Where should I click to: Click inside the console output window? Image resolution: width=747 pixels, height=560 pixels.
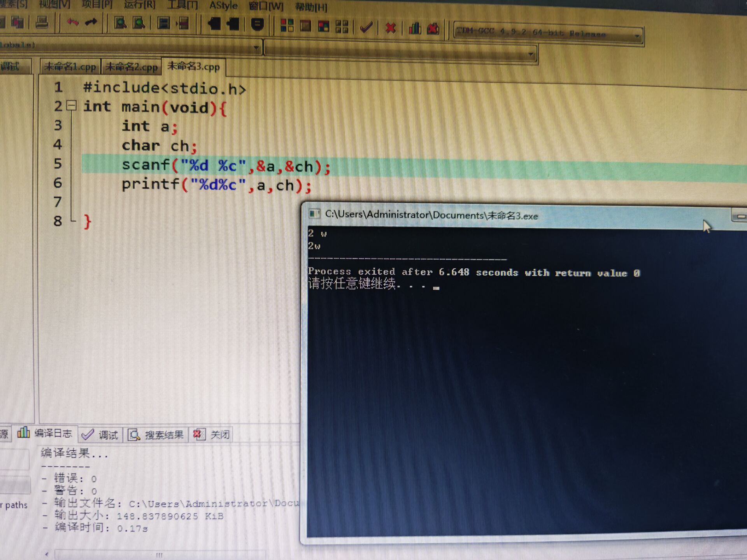point(506,389)
